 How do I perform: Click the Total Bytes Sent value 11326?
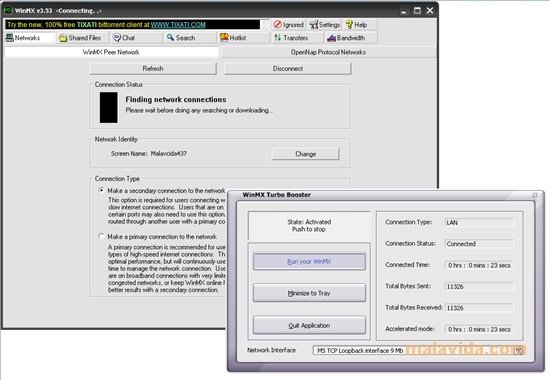pos(479,287)
